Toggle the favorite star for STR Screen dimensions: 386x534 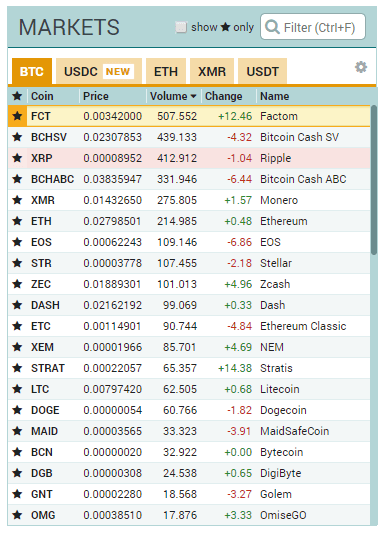(17, 263)
